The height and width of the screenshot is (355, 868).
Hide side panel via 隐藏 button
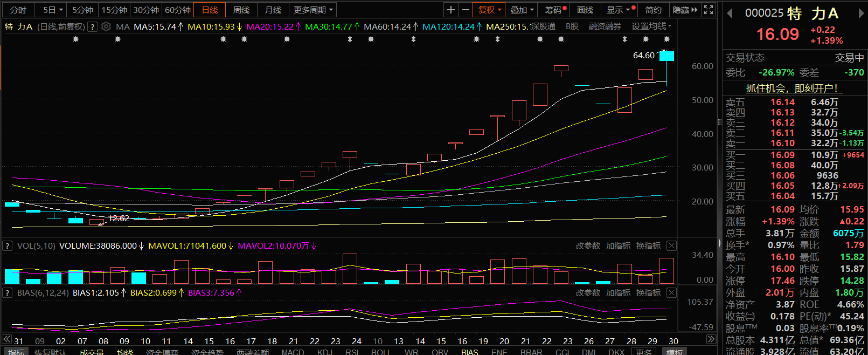(x=684, y=10)
